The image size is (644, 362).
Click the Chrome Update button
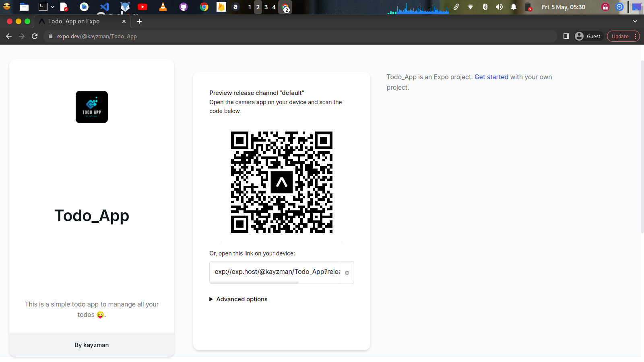tap(620, 36)
